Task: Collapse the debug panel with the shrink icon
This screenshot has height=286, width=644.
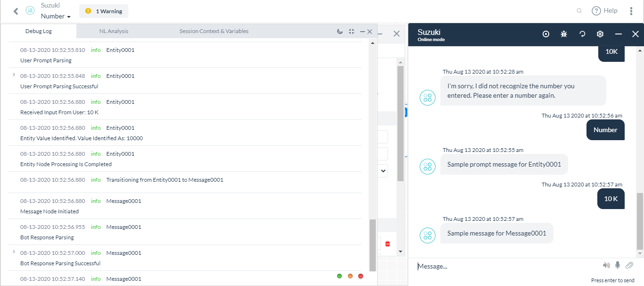Action: tap(351, 32)
